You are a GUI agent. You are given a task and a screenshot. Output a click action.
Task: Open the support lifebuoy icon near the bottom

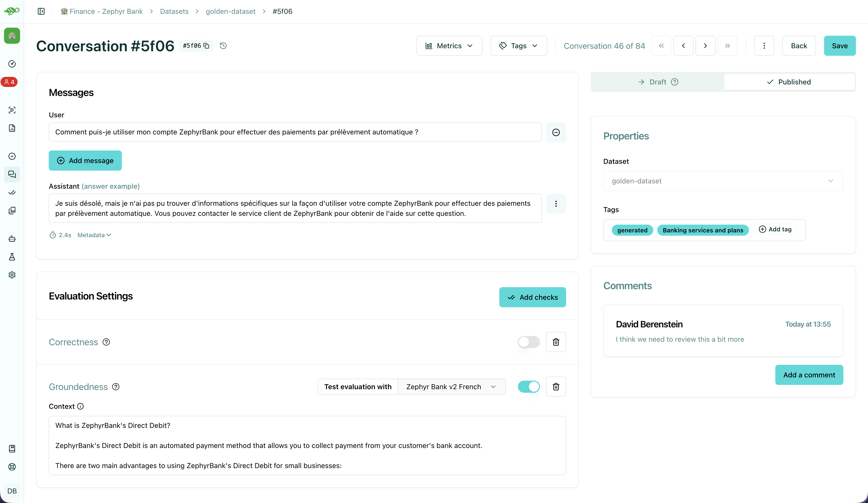pos(12,467)
